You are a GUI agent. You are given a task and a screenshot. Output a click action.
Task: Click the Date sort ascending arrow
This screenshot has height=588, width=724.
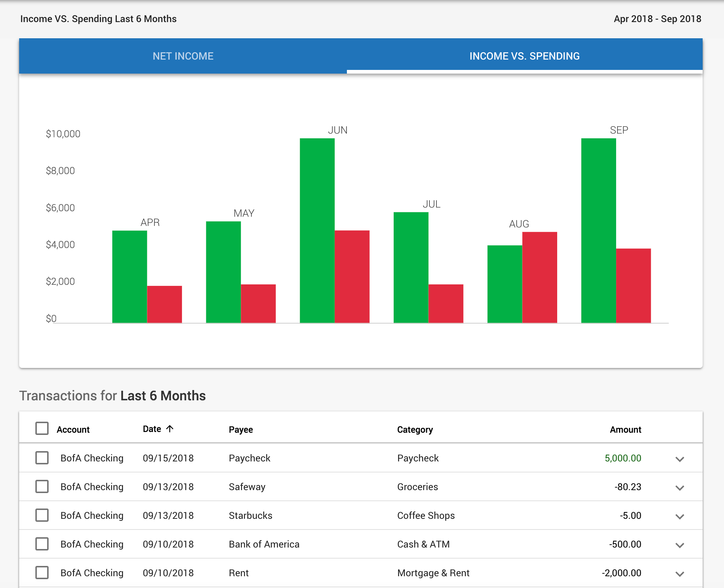(170, 429)
